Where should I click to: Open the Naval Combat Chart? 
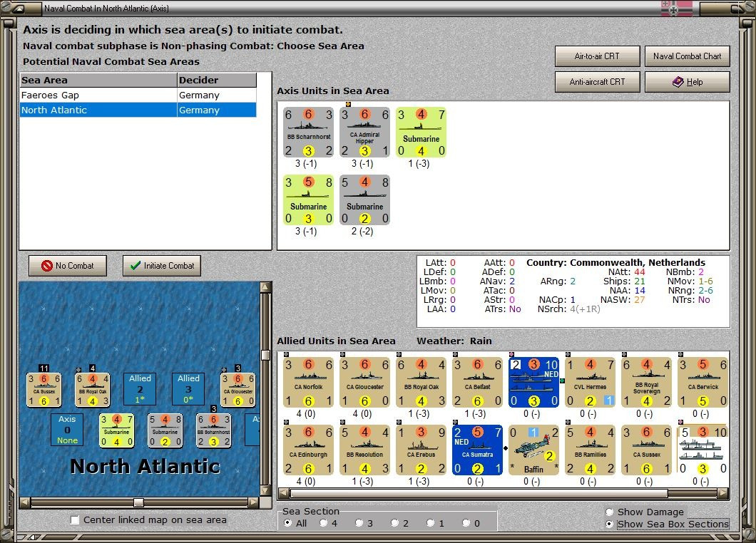pyautogui.click(x=687, y=56)
